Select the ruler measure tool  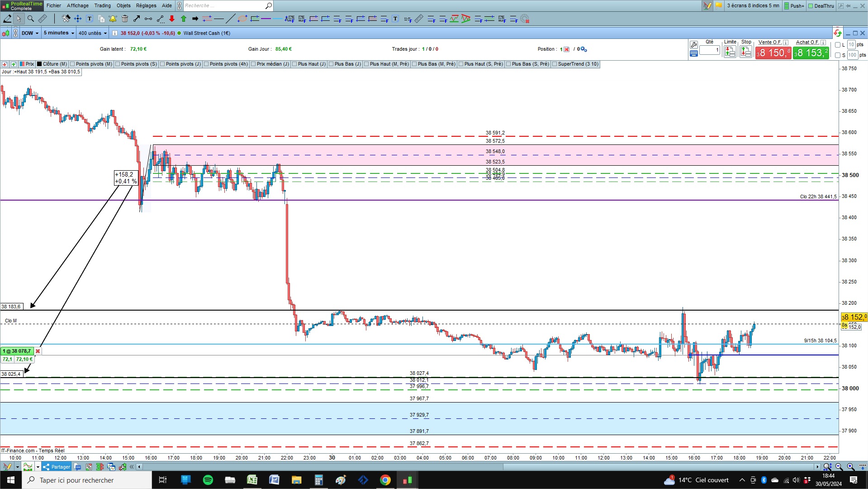(43, 19)
